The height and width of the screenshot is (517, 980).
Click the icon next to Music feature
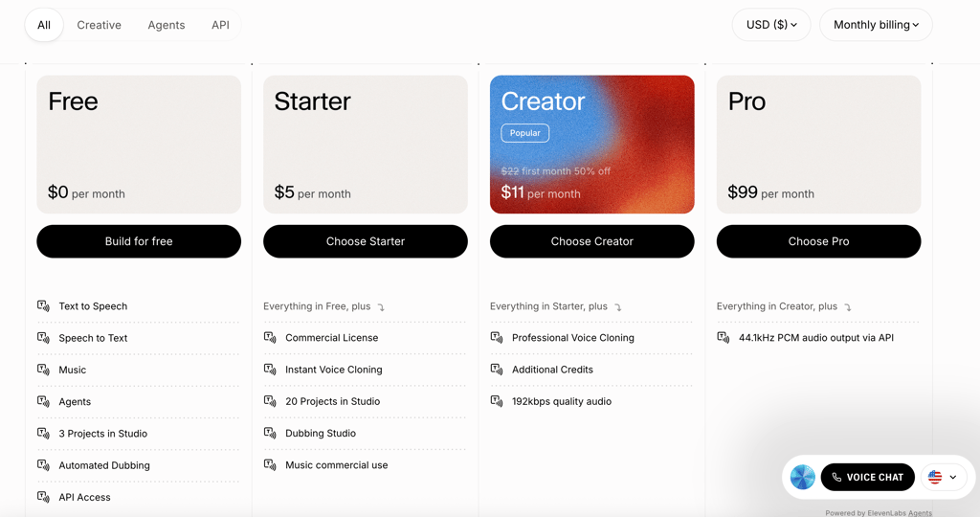pyautogui.click(x=43, y=370)
